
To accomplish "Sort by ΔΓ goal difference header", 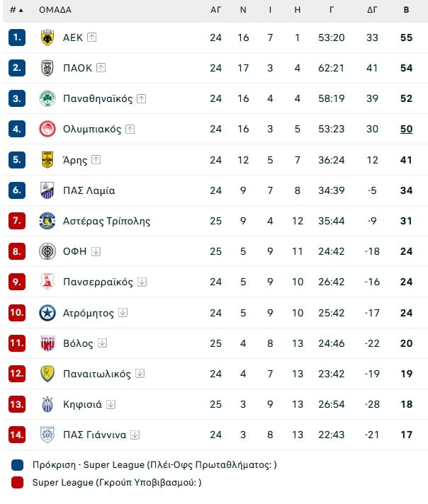I will (372, 10).
